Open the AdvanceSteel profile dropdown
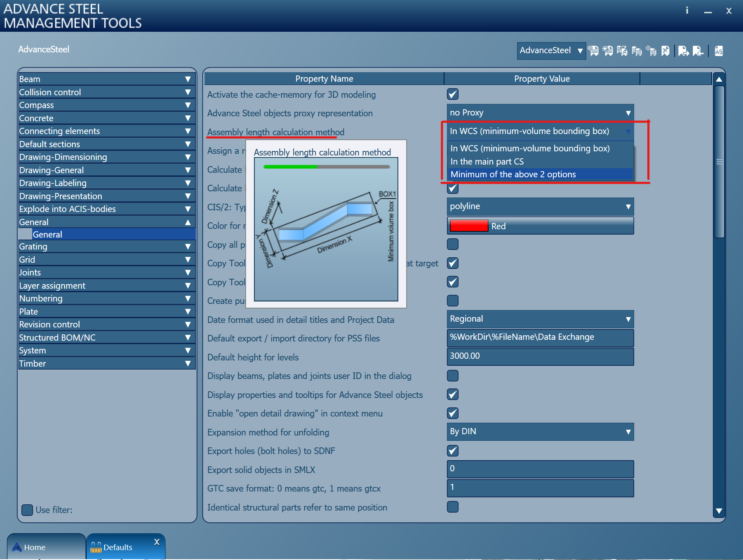The width and height of the screenshot is (743, 560). click(551, 51)
